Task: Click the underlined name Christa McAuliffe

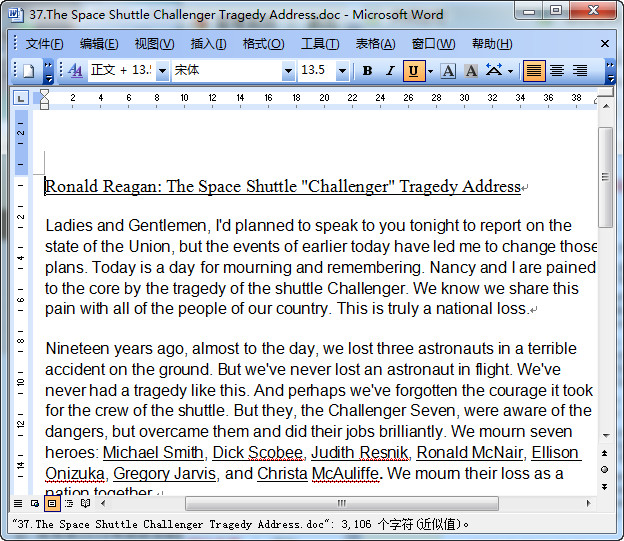Action: (x=318, y=474)
